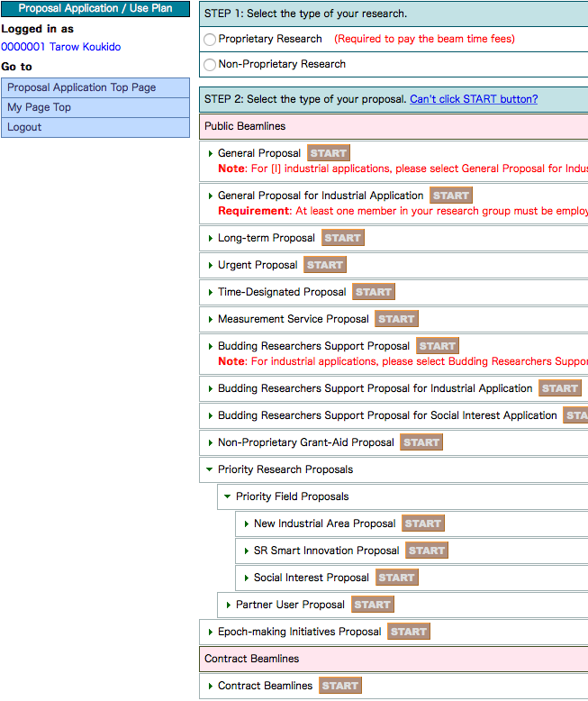Image resolution: width=588 pixels, height=701 pixels.
Task: Click START for Long-term Proposal
Action: [342, 238]
